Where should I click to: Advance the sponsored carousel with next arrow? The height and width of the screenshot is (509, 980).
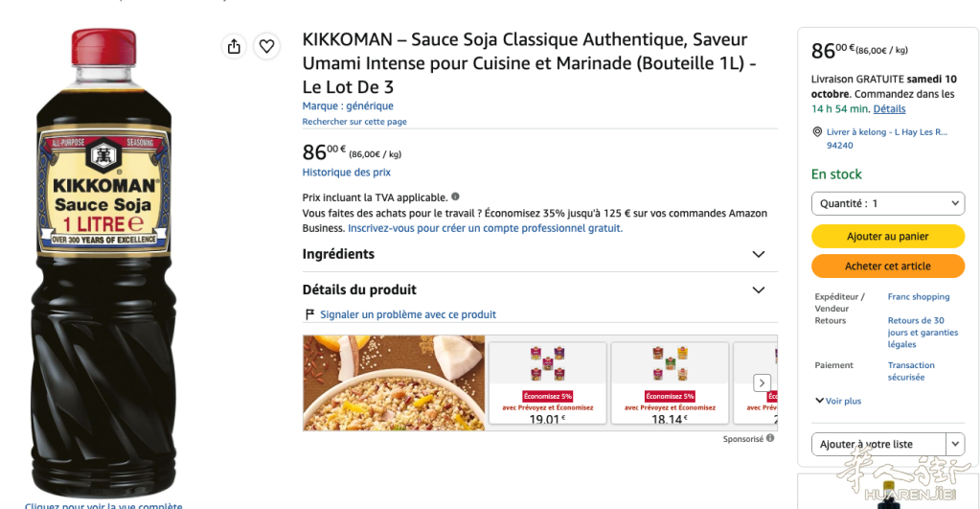click(762, 382)
